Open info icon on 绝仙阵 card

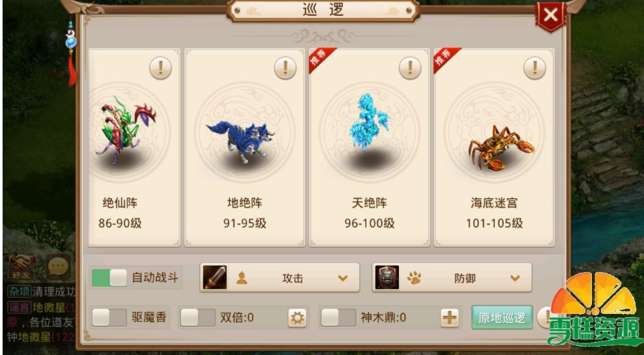point(160,68)
